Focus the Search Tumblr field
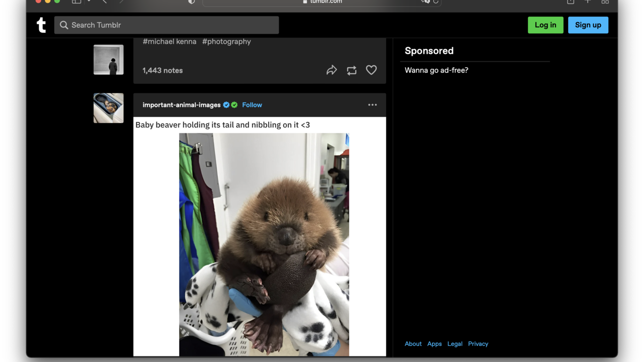Screen dimensions: 644x362 tap(171, 25)
